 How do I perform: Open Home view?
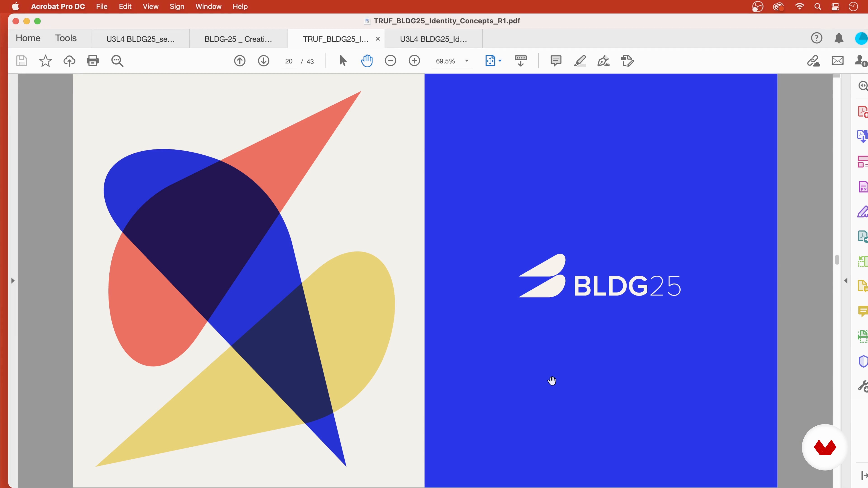pyautogui.click(x=28, y=38)
